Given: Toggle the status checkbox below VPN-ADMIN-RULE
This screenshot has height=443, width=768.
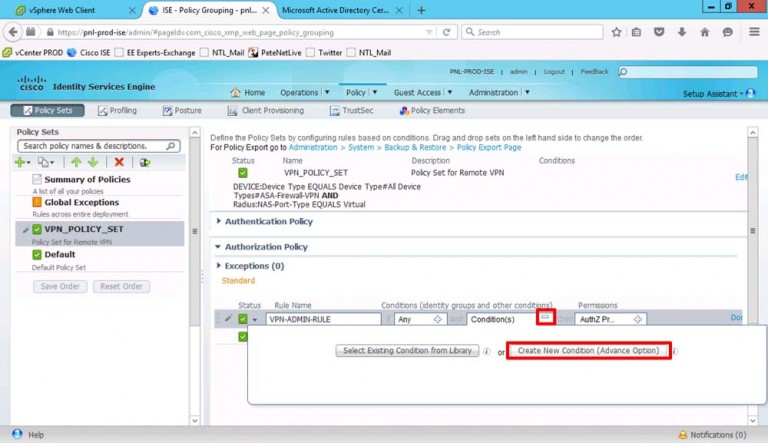Looking at the screenshot, I should coord(242,337).
